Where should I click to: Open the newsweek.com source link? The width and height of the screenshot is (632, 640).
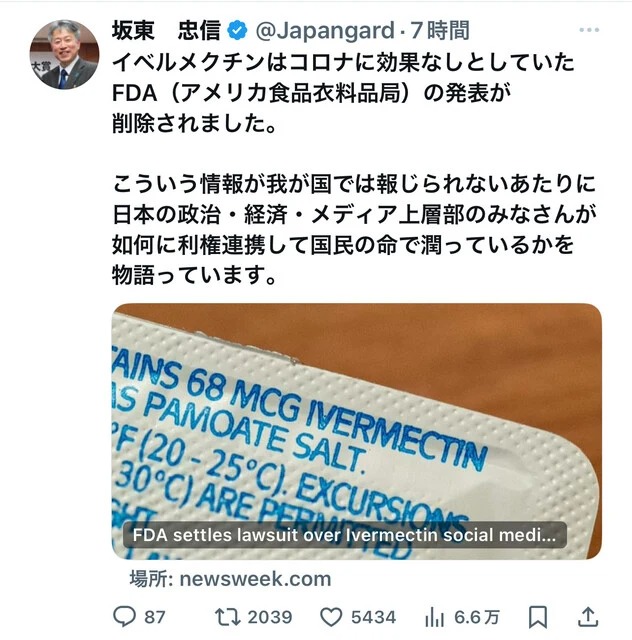pos(230,579)
